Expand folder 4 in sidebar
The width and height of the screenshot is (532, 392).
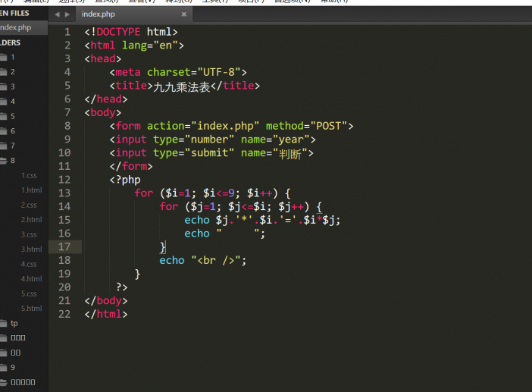point(13,101)
